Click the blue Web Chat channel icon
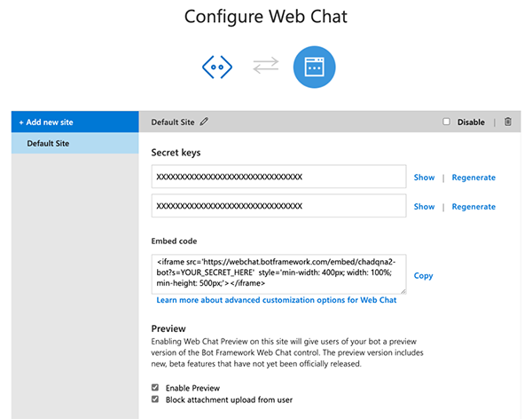Viewport: 532px width, 419px height. [x=314, y=67]
